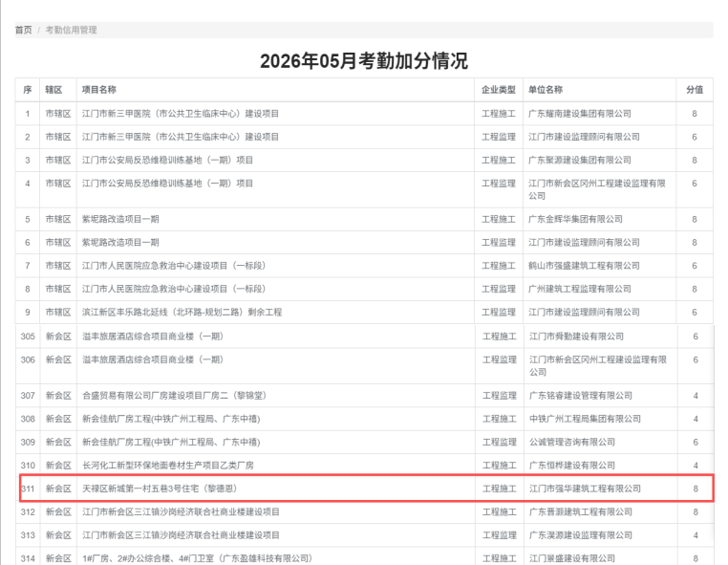Select row 311 project 天禄区新城第一村五巷3号住宅

pyautogui.click(x=161, y=489)
